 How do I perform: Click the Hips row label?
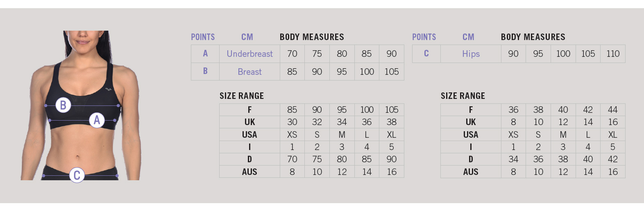coord(471,54)
